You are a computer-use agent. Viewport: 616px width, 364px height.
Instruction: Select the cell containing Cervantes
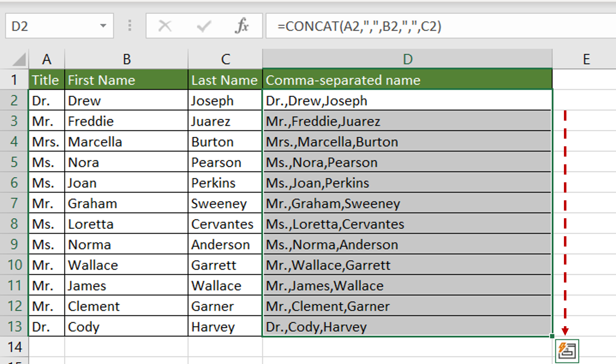(225, 223)
